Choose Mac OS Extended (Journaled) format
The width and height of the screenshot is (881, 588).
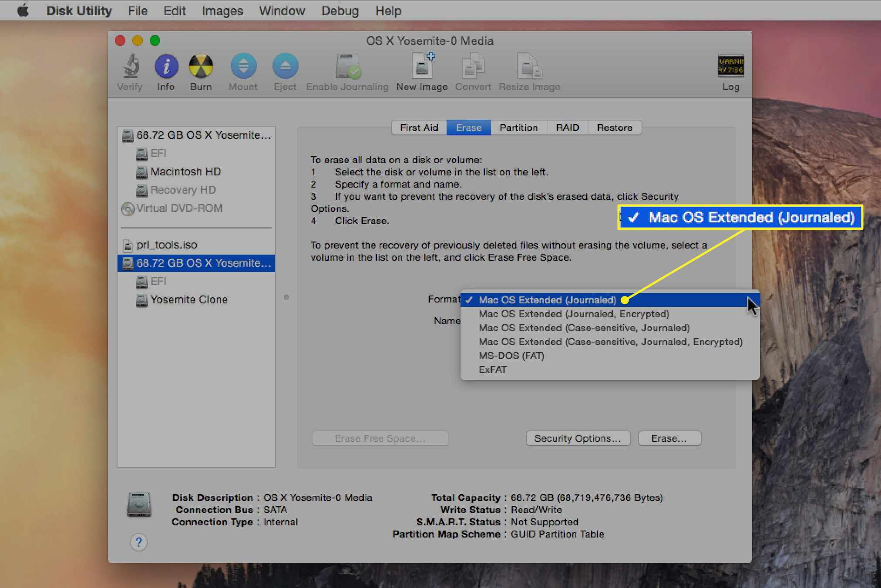pyautogui.click(x=610, y=300)
